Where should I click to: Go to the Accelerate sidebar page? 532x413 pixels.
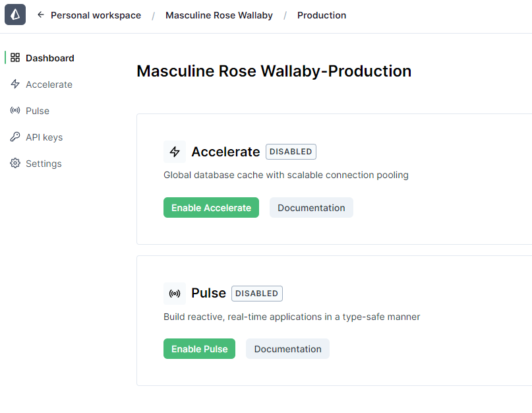pos(49,84)
